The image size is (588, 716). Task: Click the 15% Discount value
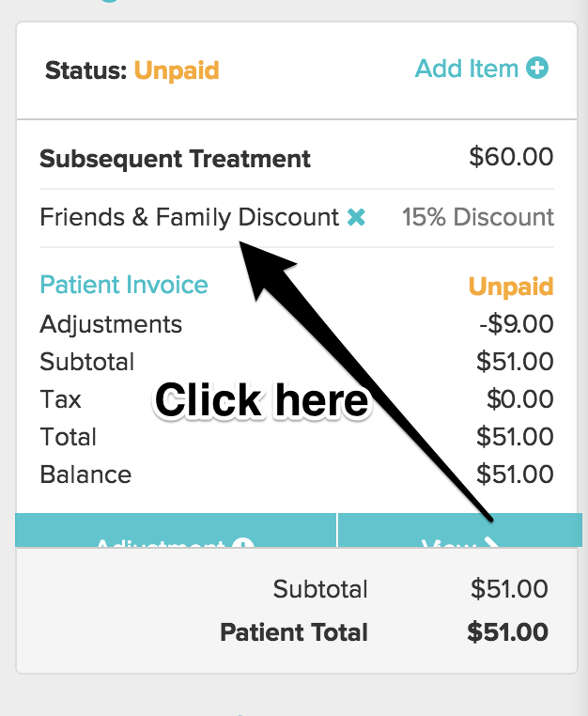tap(477, 218)
